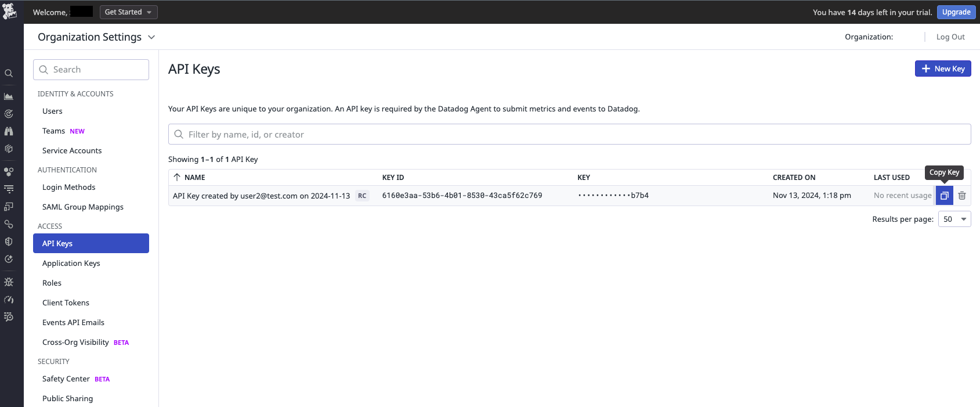The width and height of the screenshot is (980, 407).
Task: Go to Roles
Action: (52, 283)
